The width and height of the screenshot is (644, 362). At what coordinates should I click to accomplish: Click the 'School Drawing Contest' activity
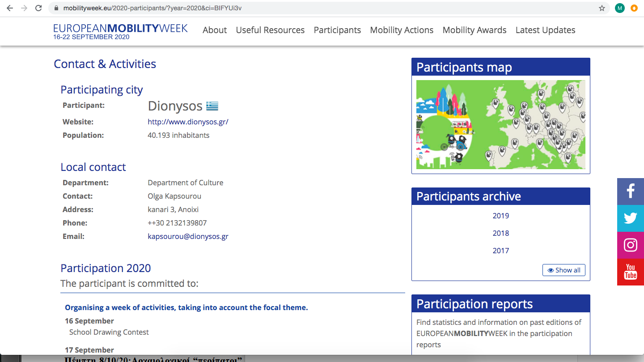click(109, 332)
